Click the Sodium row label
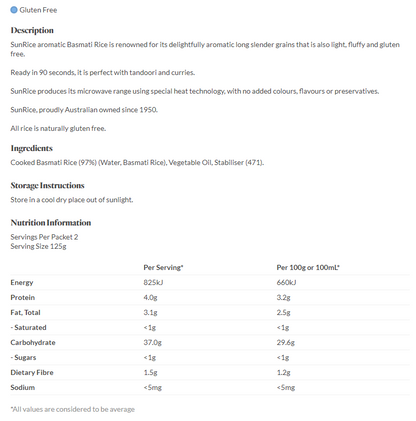The width and height of the screenshot is (416, 421). pyautogui.click(x=23, y=387)
